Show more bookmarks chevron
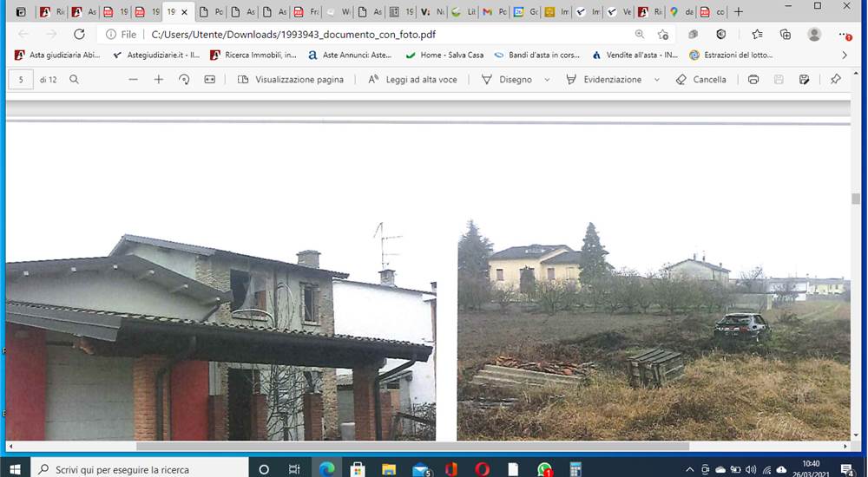The width and height of the screenshot is (868, 477). [x=845, y=55]
